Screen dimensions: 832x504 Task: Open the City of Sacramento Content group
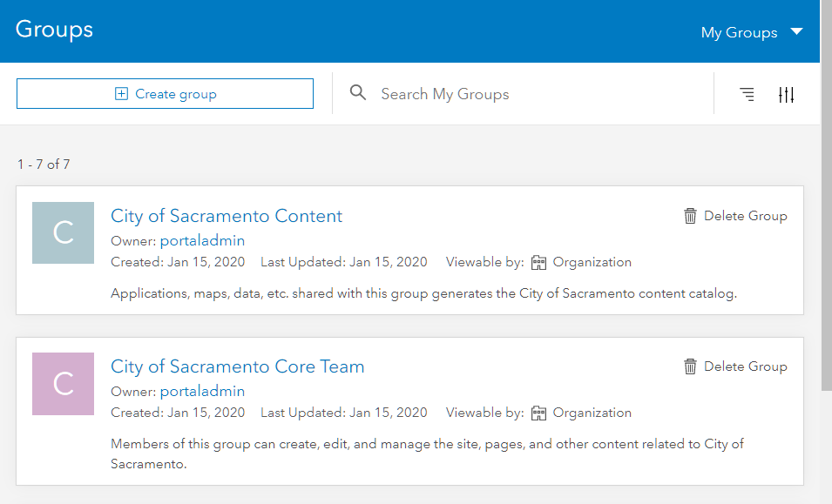click(227, 216)
